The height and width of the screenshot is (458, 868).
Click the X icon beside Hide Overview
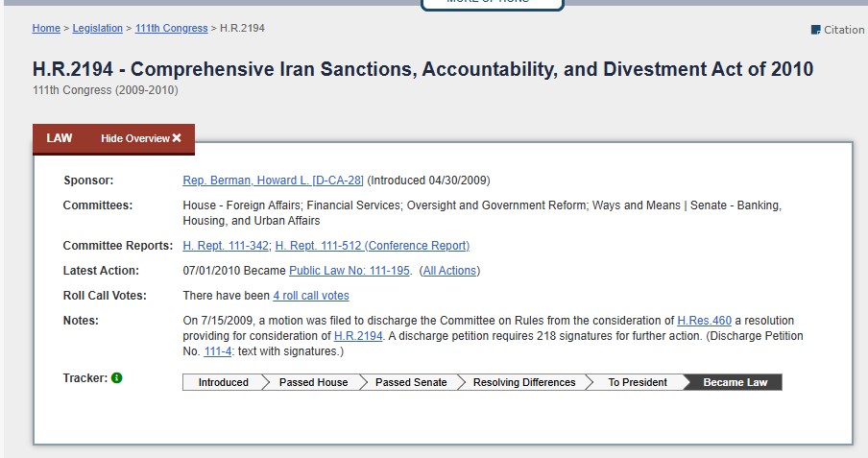coord(177,138)
